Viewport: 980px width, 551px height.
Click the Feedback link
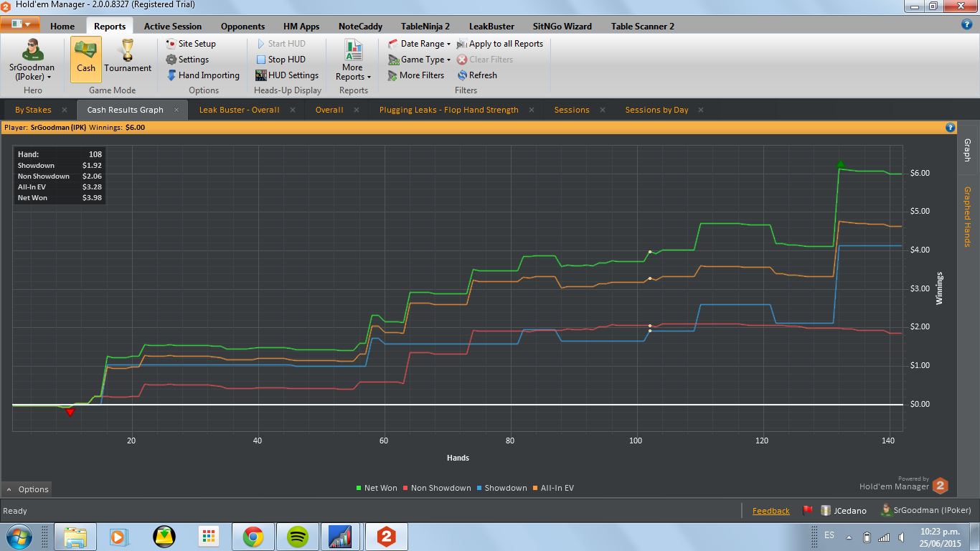tap(771, 511)
